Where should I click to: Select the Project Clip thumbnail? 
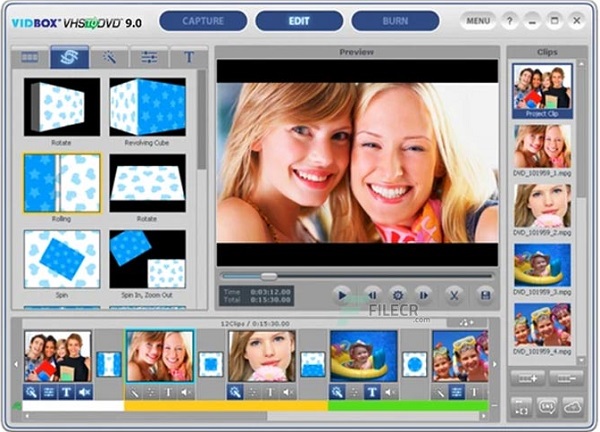click(x=543, y=91)
